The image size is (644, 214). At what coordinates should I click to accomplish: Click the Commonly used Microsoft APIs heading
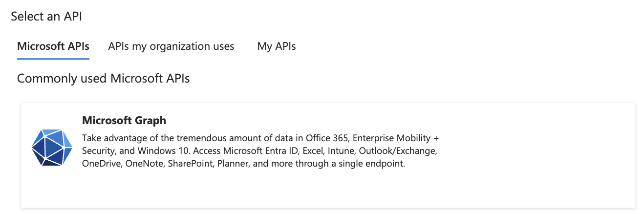103,78
